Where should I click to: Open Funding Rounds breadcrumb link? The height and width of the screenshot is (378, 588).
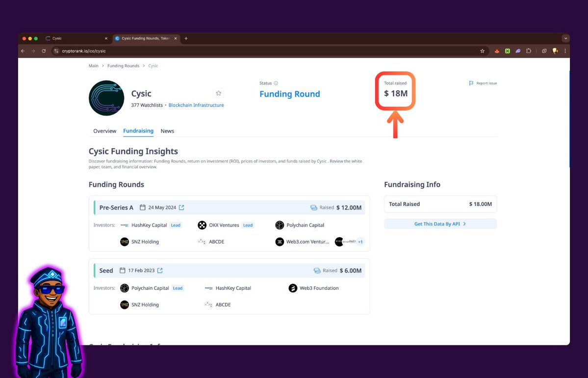coord(124,66)
